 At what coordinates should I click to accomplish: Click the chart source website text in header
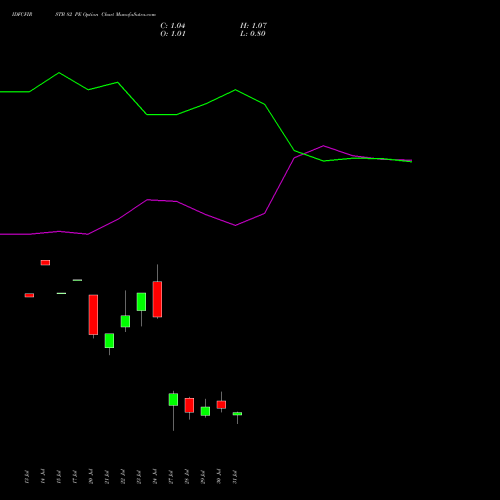136,15
